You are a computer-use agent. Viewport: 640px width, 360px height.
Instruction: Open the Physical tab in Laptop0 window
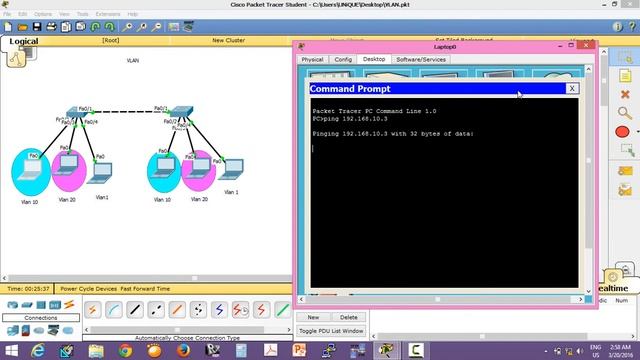coord(312,60)
